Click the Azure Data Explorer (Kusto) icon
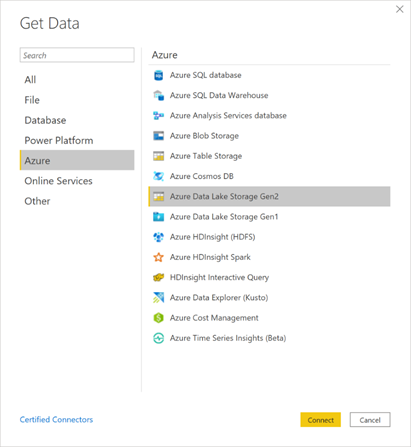Image resolution: width=411 pixels, height=447 pixels. [158, 297]
